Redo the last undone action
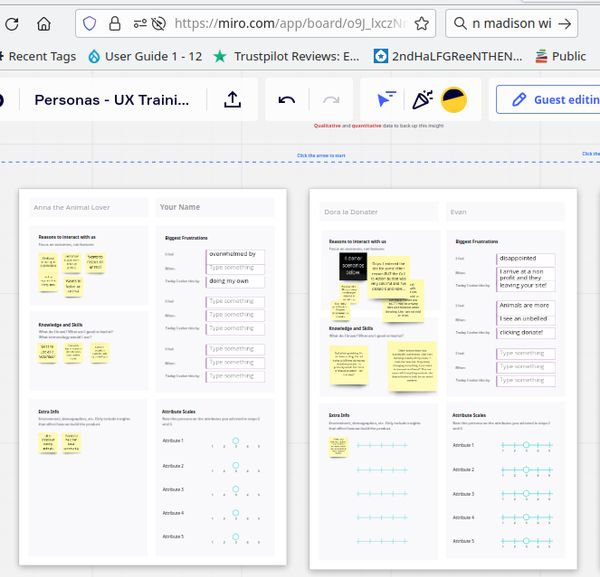This screenshot has height=577, width=600. 331,100
